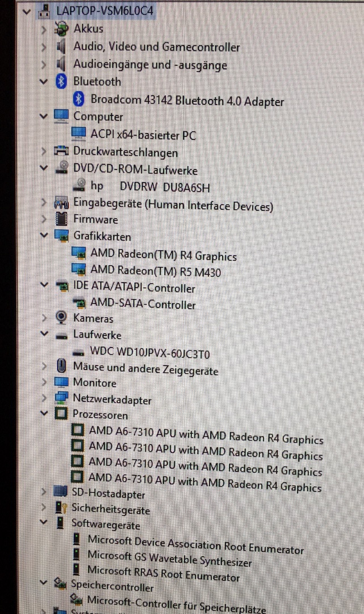Select Microsoft GS Wavetable Synthesizer
Viewport: 364px width, 614px height.
(x=169, y=558)
